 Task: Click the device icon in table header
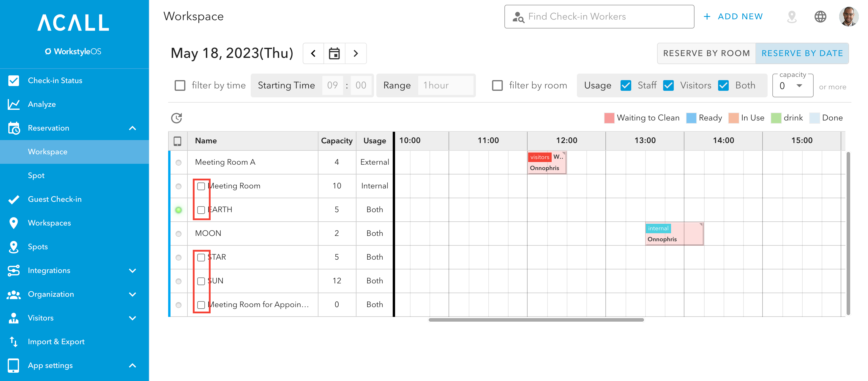[x=178, y=141]
